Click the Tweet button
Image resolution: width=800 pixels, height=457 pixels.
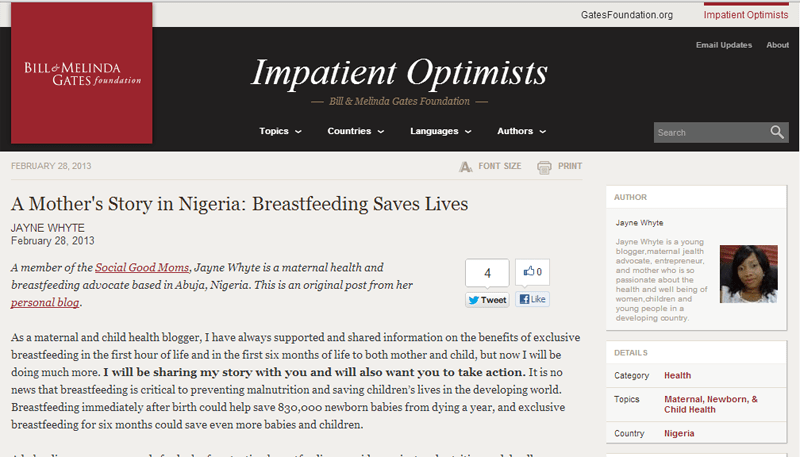(x=487, y=299)
